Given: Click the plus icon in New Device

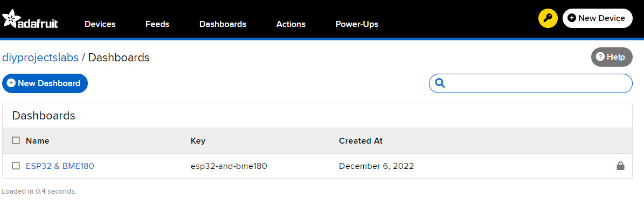Looking at the screenshot, I should coord(571,18).
